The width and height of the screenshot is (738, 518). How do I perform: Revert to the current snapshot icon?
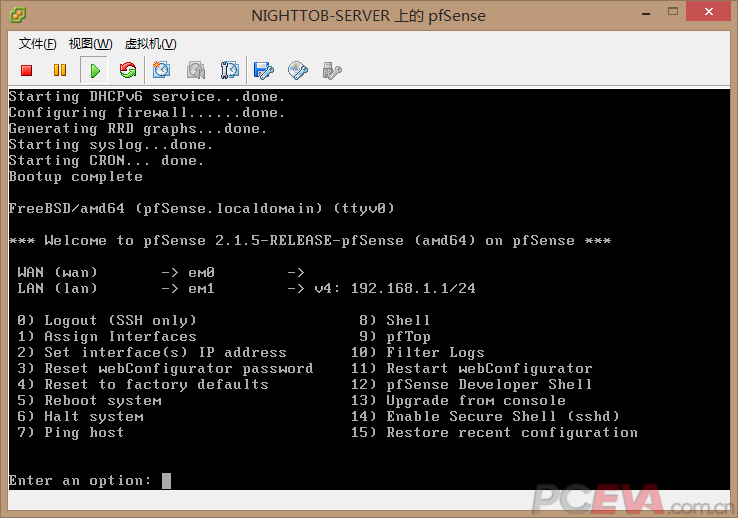pyautogui.click(x=196, y=70)
